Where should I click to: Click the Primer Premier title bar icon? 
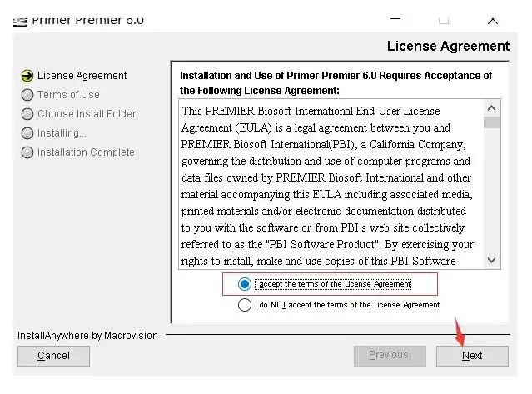[x=20, y=22]
